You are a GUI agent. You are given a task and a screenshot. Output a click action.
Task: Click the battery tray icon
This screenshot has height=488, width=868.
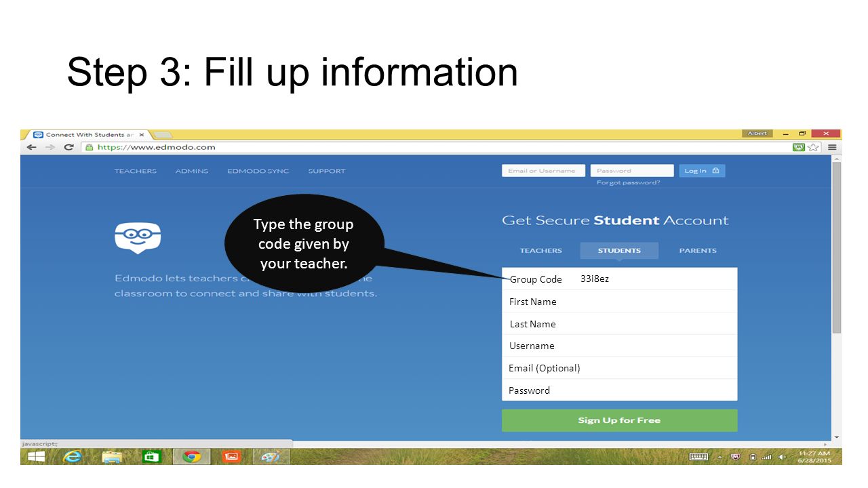(752, 457)
